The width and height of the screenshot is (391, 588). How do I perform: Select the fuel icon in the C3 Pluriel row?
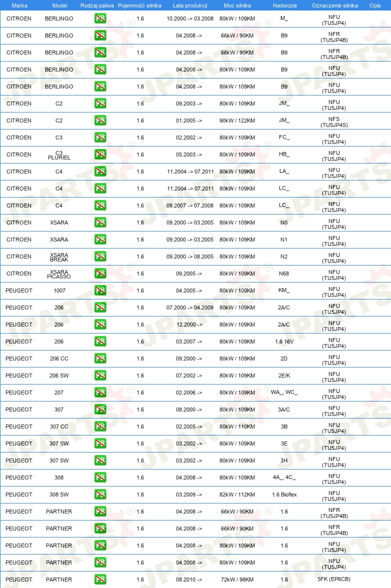(x=100, y=154)
